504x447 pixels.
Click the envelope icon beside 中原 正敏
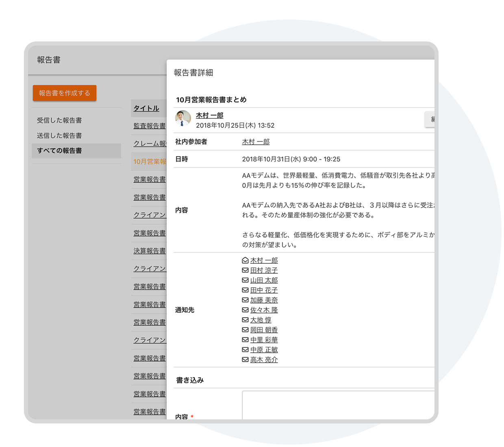click(245, 349)
